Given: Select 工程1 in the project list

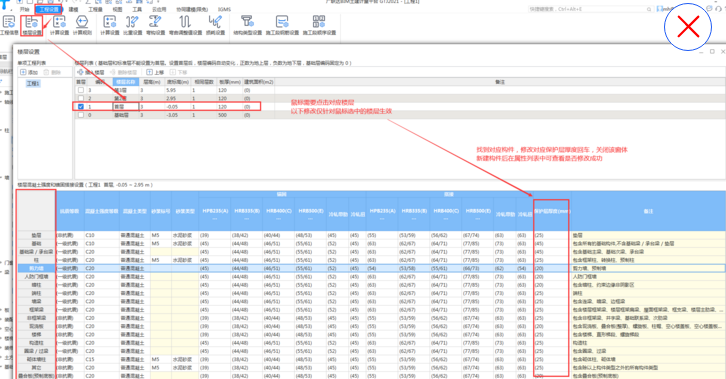Looking at the screenshot, I should tap(33, 84).
